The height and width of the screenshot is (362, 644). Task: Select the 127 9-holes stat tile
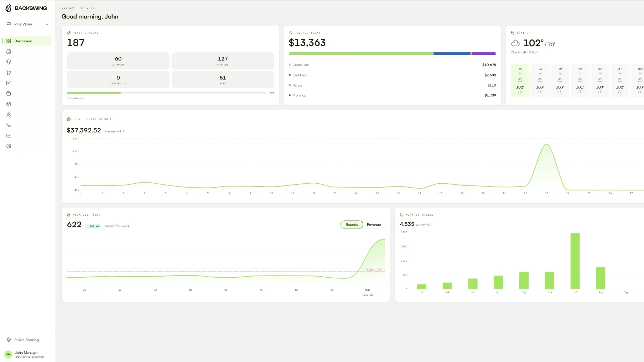[x=223, y=61]
